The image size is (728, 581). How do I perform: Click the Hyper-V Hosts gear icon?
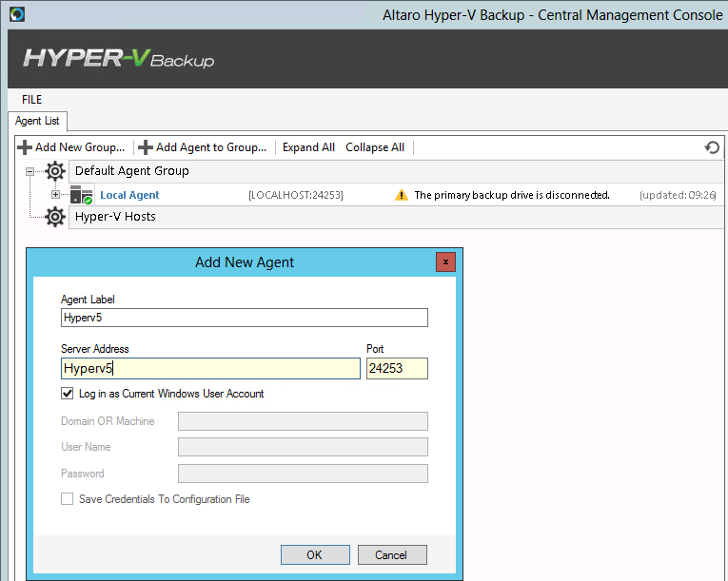point(55,217)
